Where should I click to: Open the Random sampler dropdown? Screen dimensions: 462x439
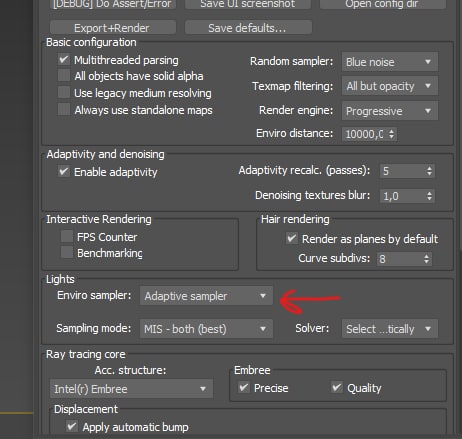tap(390, 62)
